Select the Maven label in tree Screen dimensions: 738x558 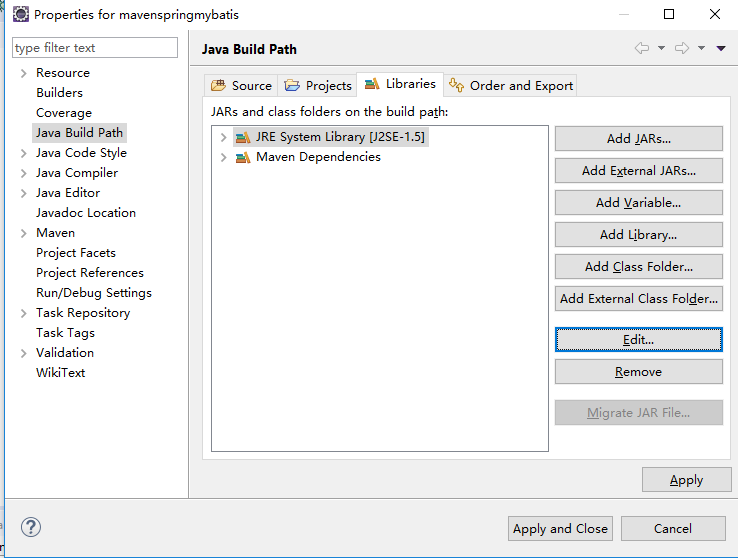click(56, 233)
